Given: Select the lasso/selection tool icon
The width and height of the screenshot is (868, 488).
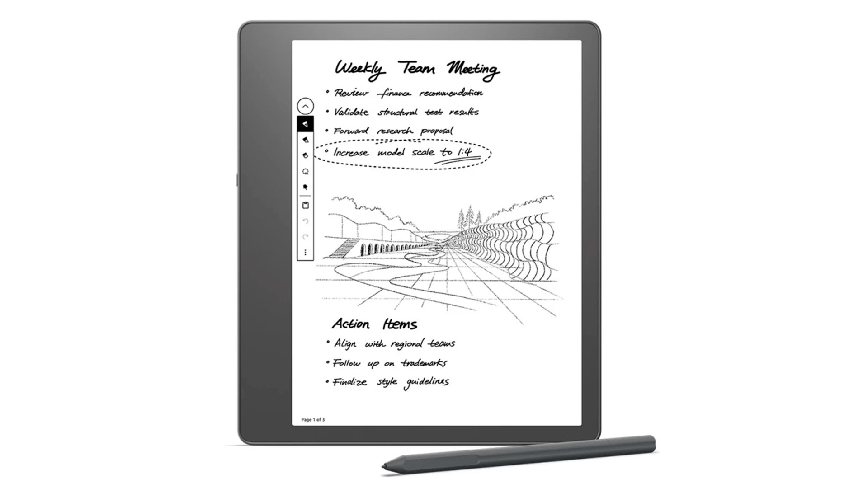Looking at the screenshot, I should [305, 172].
